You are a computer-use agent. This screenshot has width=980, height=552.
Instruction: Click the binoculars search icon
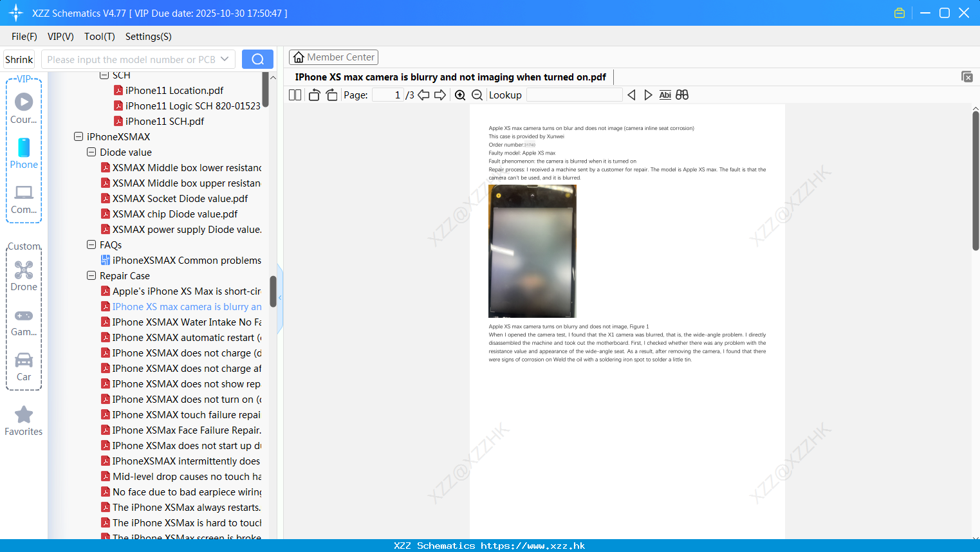tap(682, 95)
